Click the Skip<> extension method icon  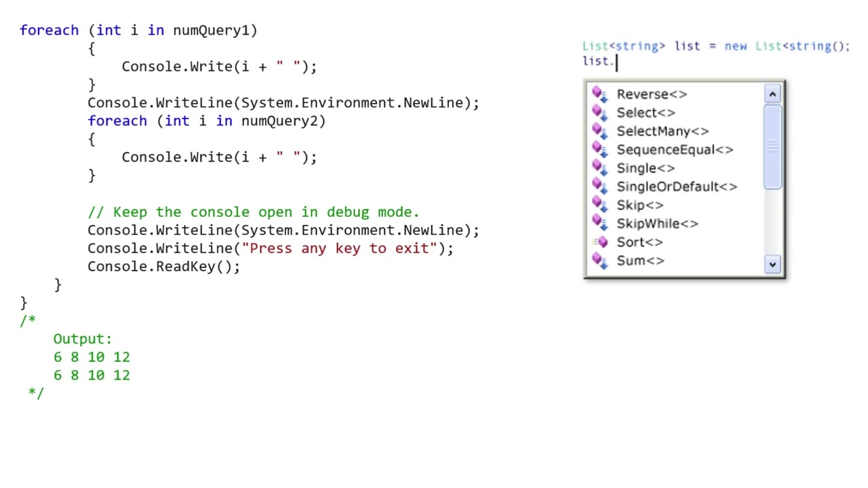coord(599,205)
